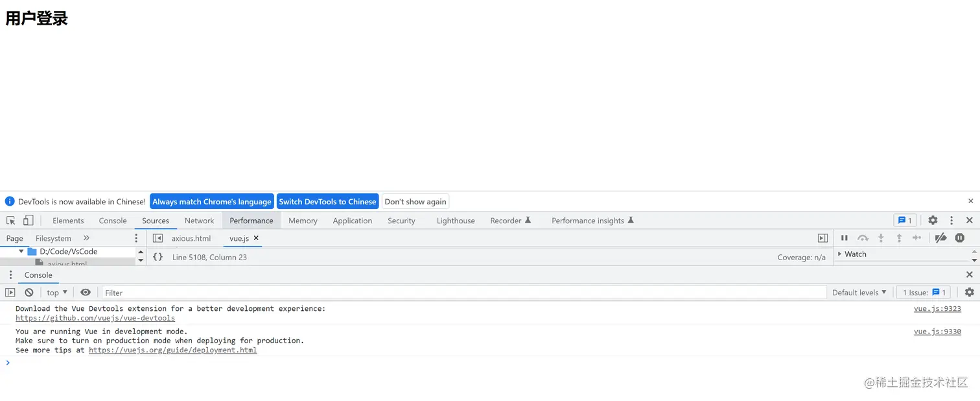Hide the navigator sidebar
Image resolution: width=980 pixels, height=401 pixels.
pos(157,238)
